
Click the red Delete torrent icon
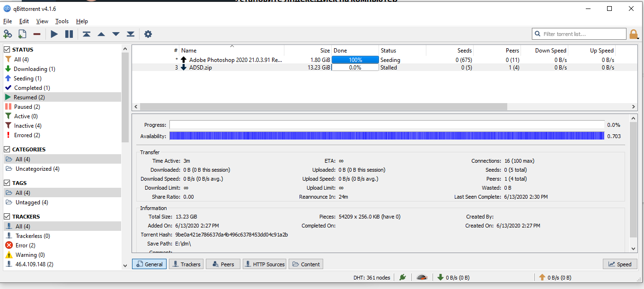tap(37, 34)
